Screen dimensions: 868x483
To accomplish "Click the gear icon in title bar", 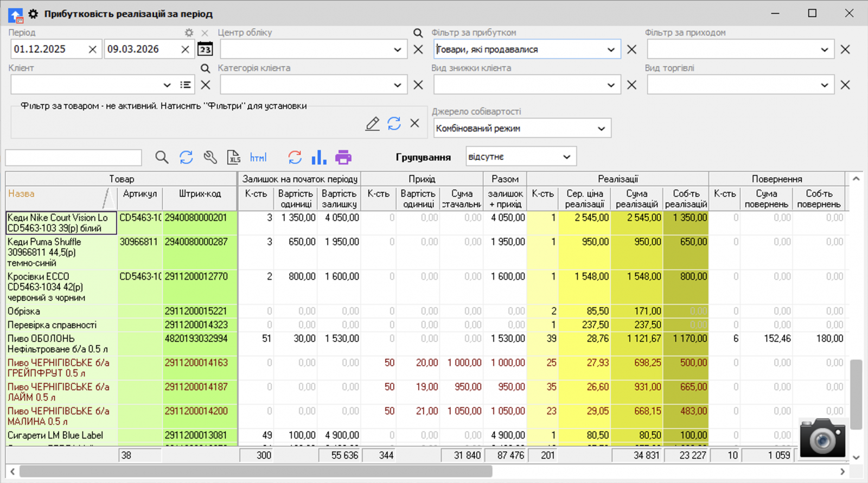I will click(x=33, y=14).
